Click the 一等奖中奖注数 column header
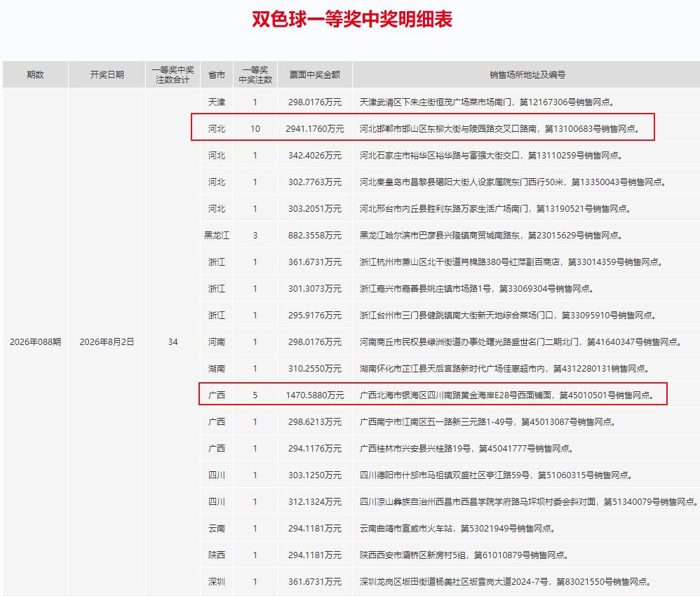The image size is (700, 596). click(255, 74)
